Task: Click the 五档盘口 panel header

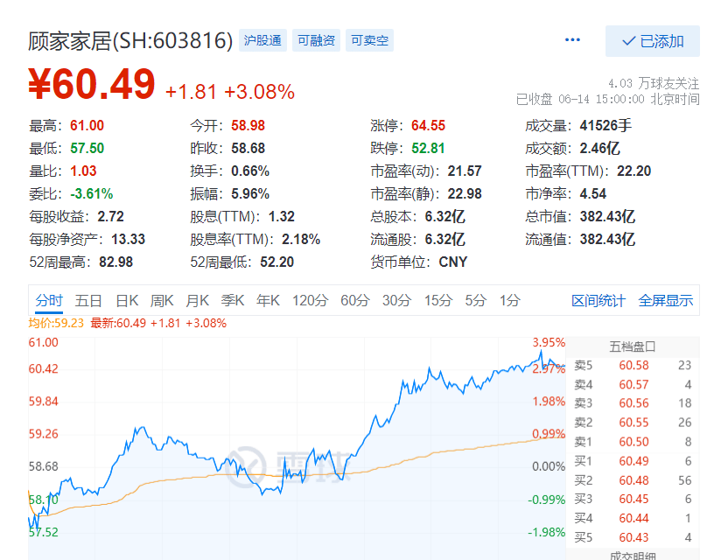Action: 633,346
